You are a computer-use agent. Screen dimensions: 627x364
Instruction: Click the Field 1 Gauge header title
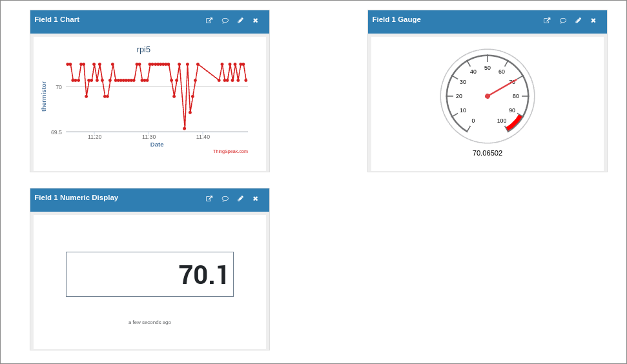click(396, 19)
